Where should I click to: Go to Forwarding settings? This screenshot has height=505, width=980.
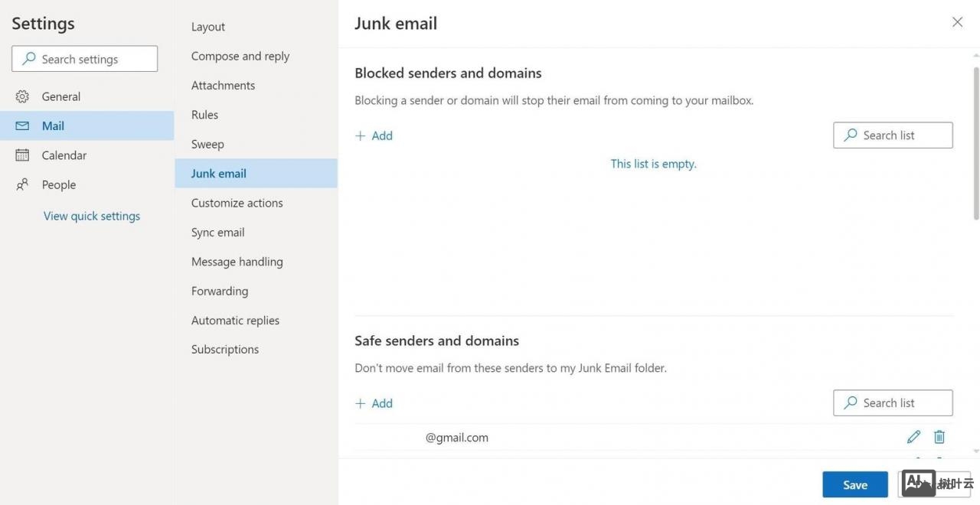tap(220, 291)
